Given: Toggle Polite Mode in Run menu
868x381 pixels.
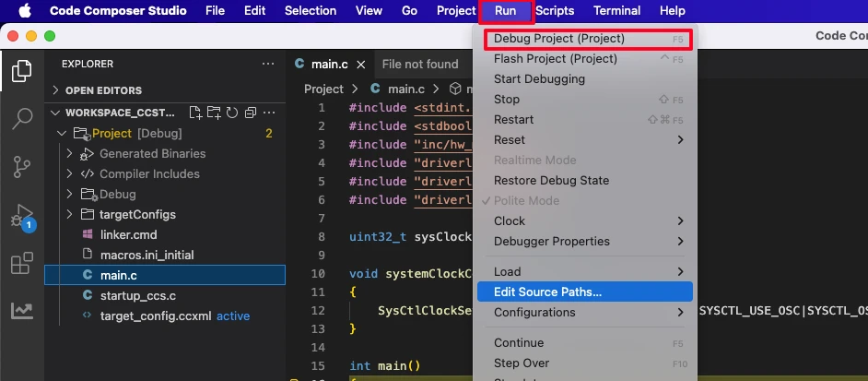Looking at the screenshot, I should pyautogui.click(x=527, y=201).
